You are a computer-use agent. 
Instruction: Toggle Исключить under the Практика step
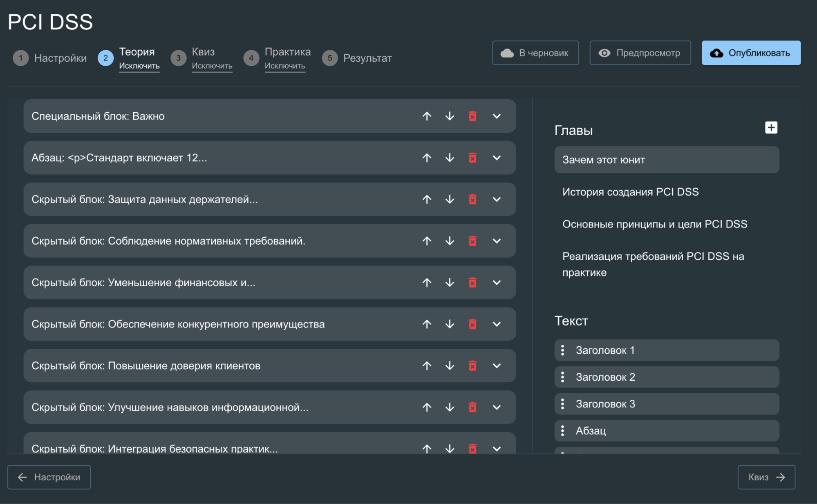pos(284,66)
